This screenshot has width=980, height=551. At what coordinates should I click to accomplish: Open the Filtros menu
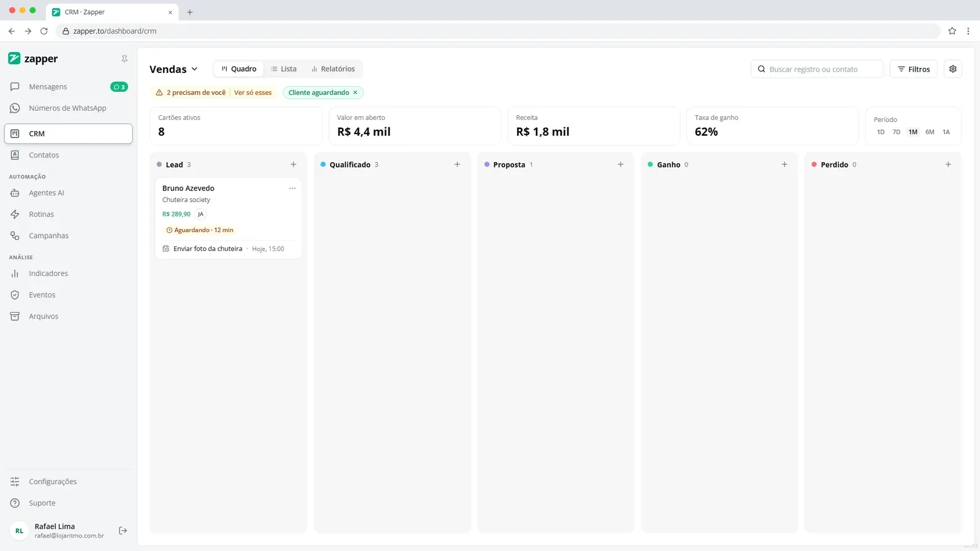[x=914, y=69]
